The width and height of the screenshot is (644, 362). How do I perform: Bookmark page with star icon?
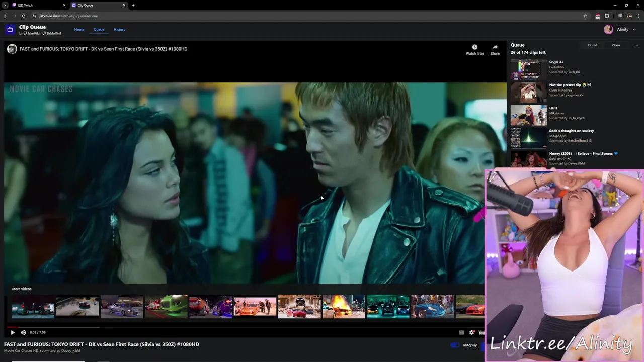(585, 16)
